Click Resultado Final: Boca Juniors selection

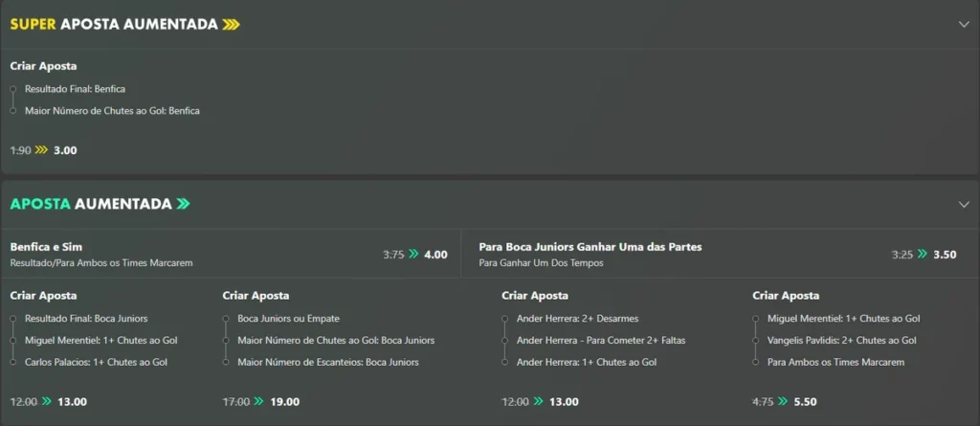(x=86, y=319)
